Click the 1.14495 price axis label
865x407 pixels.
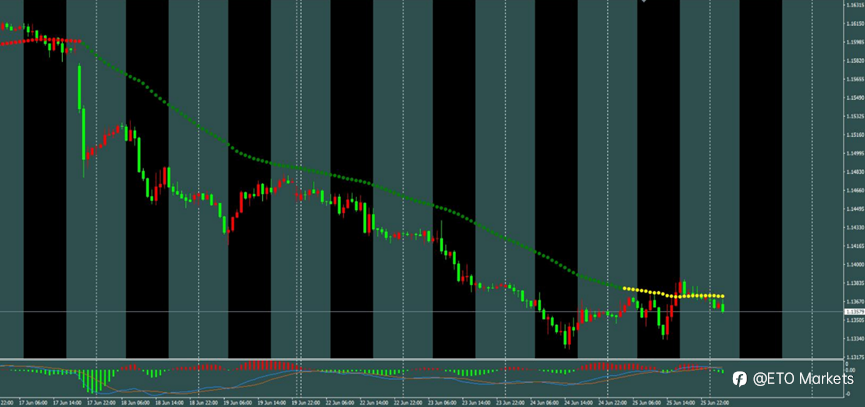click(x=855, y=209)
